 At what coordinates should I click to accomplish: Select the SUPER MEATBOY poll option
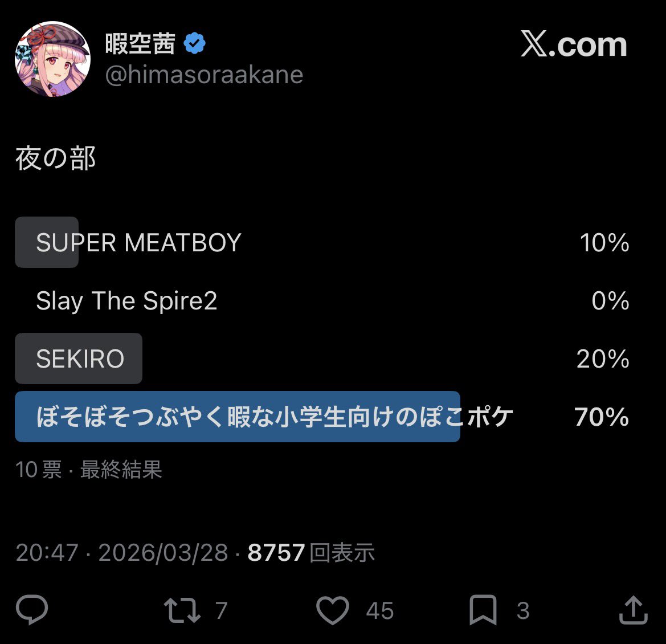[x=138, y=243]
